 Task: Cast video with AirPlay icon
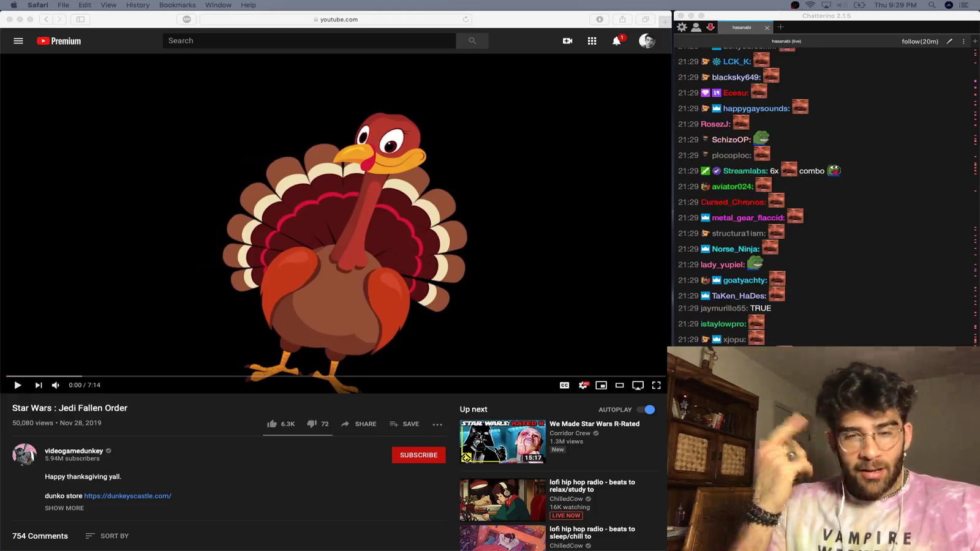click(638, 385)
